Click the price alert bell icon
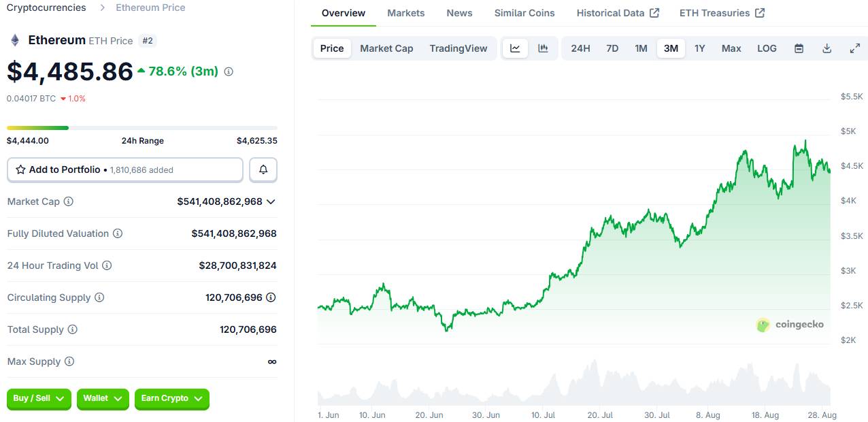 coord(263,169)
